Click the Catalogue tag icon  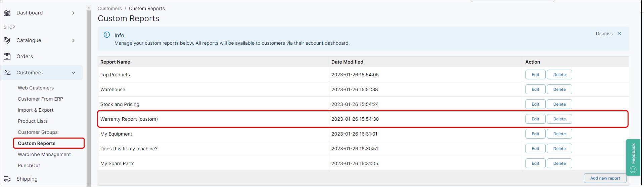[x=7, y=40]
